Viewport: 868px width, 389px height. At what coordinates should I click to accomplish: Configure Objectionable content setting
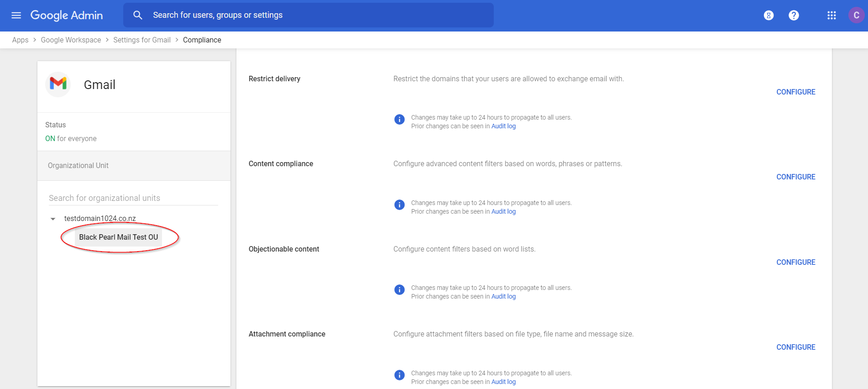tap(796, 262)
